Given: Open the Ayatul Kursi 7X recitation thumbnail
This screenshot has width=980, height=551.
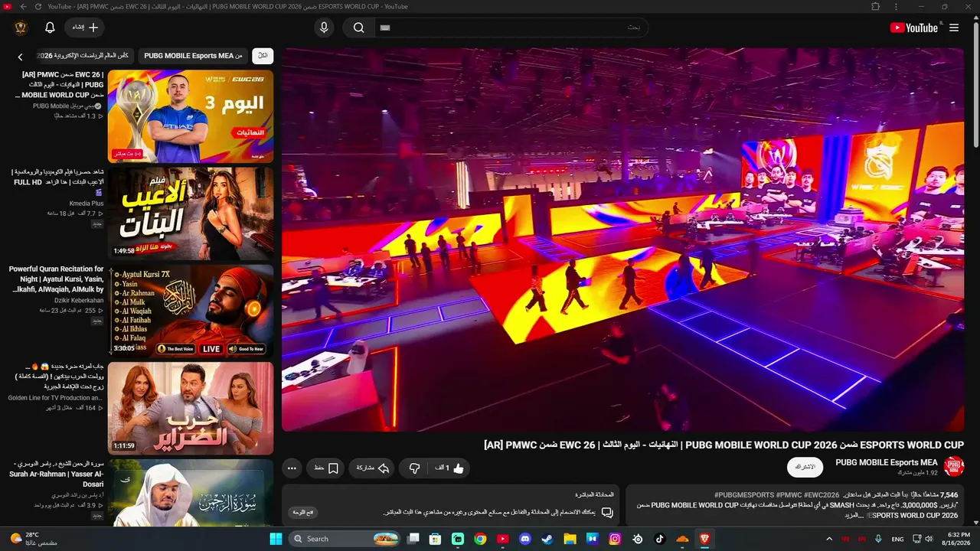Looking at the screenshot, I should [191, 311].
